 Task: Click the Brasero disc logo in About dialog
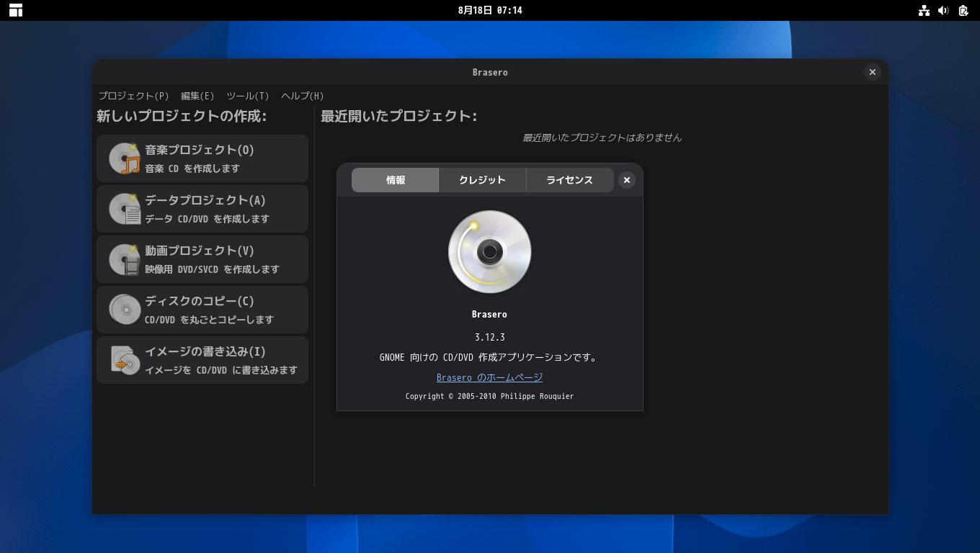point(490,252)
